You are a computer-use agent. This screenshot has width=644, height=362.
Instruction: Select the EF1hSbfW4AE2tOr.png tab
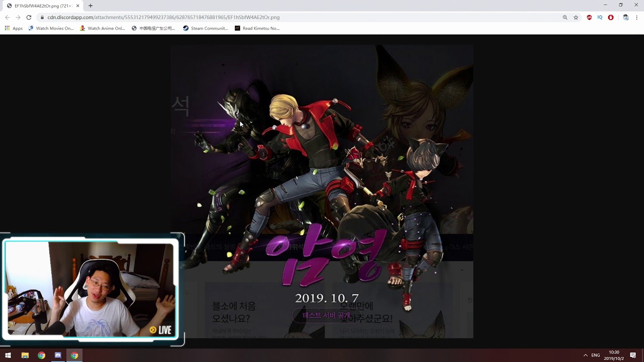click(x=42, y=6)
